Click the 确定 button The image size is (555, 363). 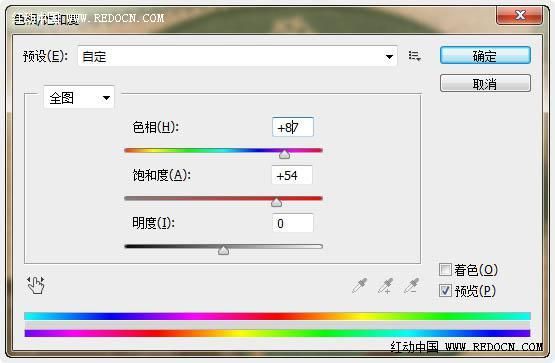[x=485, y=56]
